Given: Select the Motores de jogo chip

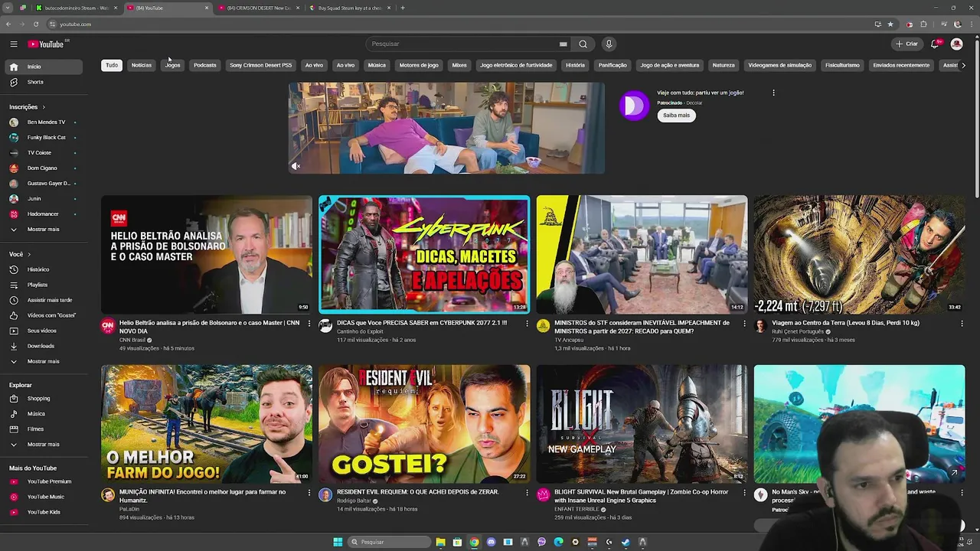Looking at the screenshot, I should tap(419, 65).
